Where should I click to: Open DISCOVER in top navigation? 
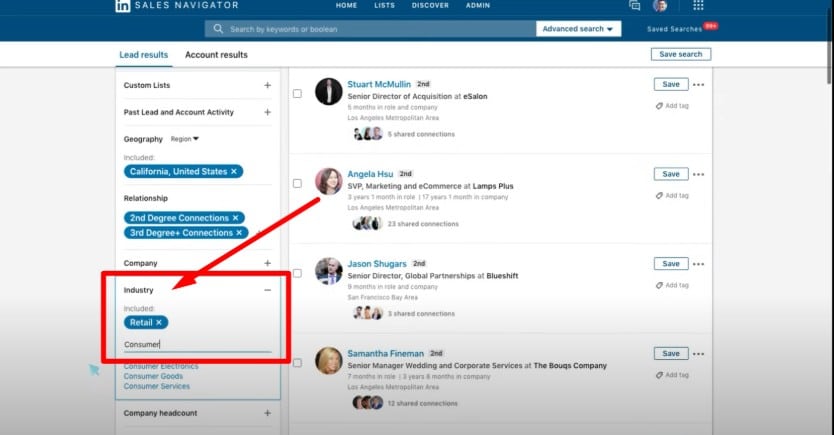(430, 5)
